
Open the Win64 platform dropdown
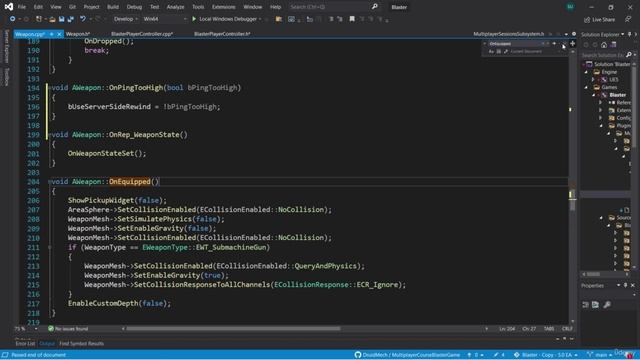(x=164, y=19)
